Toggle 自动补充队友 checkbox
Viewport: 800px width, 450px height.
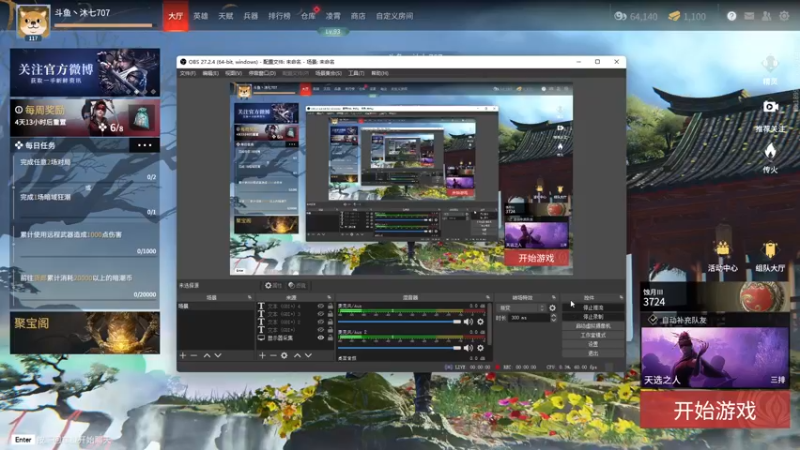(653, 320)
